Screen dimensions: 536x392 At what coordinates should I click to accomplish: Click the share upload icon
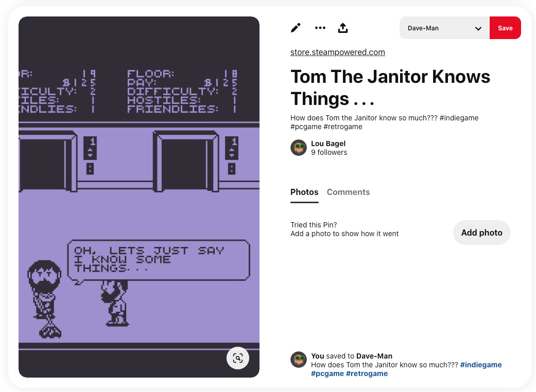coord(343,28)
